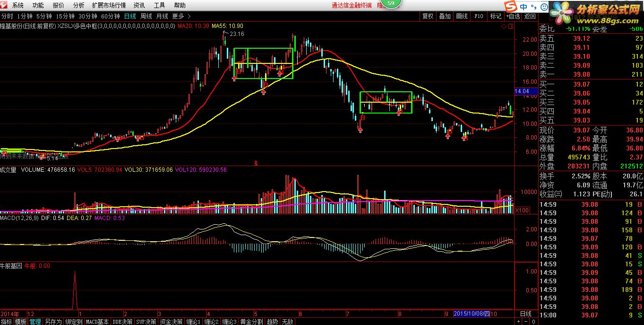The width and height of the screenshot is (644, 325).
Task: Click the 标记 mark button
Action: point(496,16)
